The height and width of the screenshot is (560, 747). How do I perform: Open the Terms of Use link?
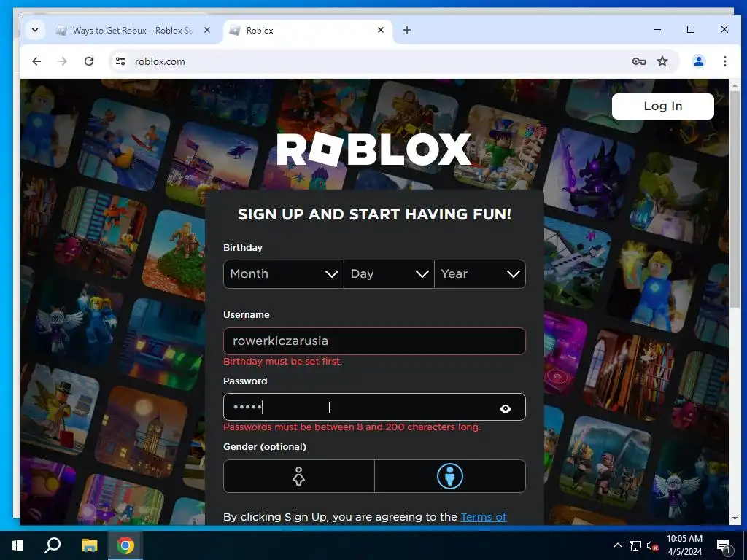tap(483, 517)
